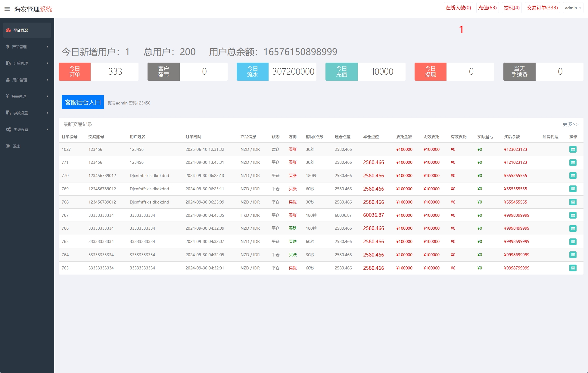Viewport: 588px width, 373px height.
Task: Click the 客服后台入口 button
Action: (83, 102)
